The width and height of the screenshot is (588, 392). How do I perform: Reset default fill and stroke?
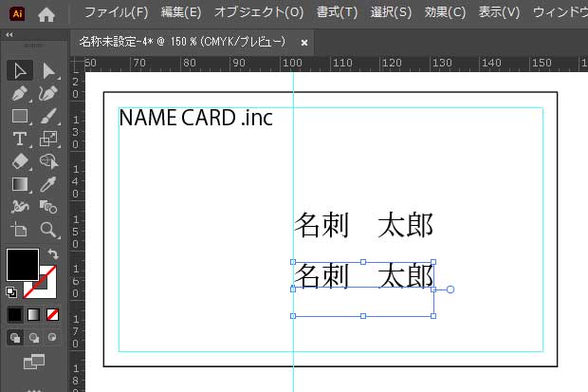pyautogui.click(x=11, y=292)
